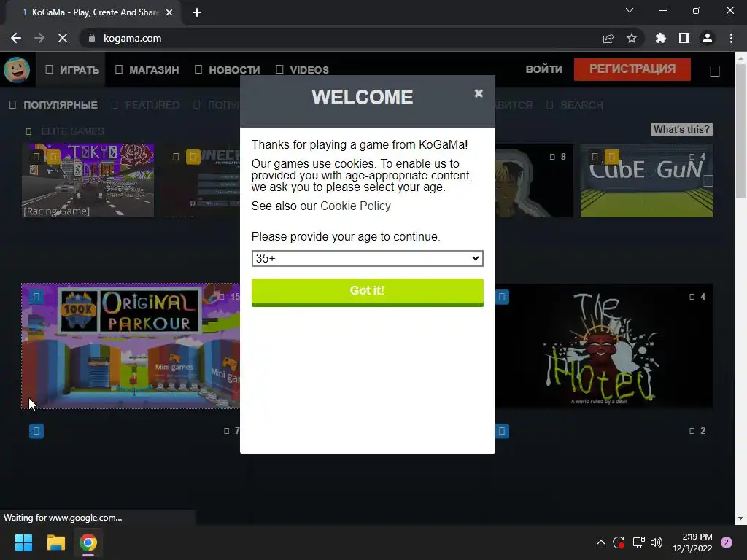
Task: Click the green Got it! button
Action: click(368, 292)
